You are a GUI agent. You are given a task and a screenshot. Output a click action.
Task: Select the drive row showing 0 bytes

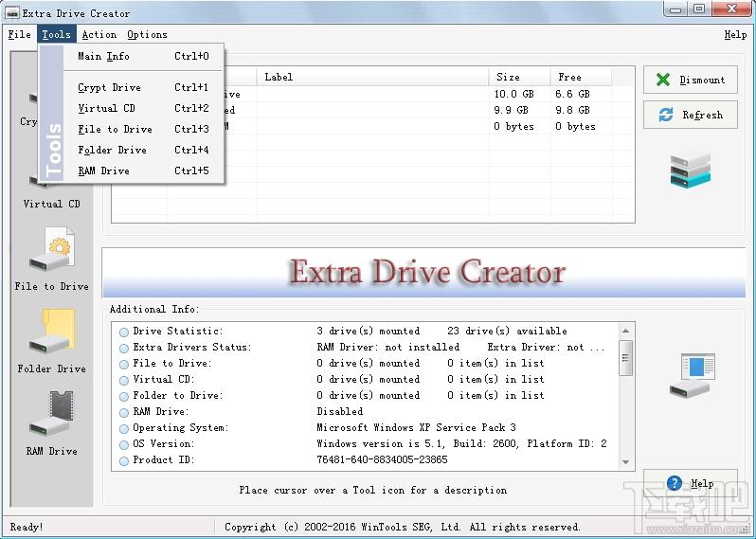pos(372,127)
